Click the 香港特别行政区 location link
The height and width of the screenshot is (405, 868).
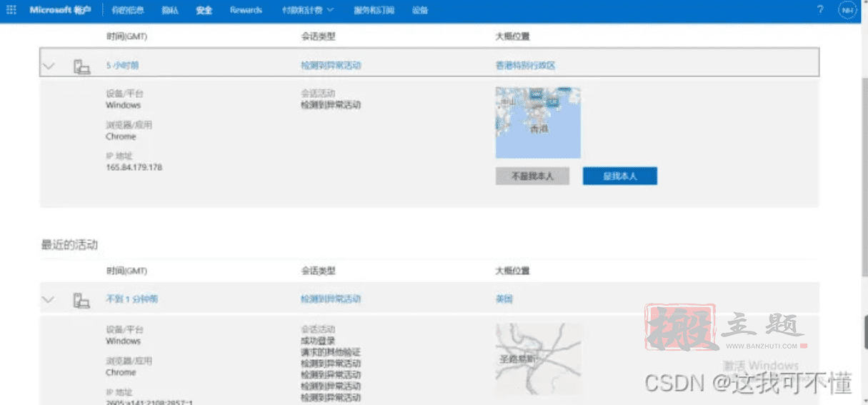pos(525,65)
